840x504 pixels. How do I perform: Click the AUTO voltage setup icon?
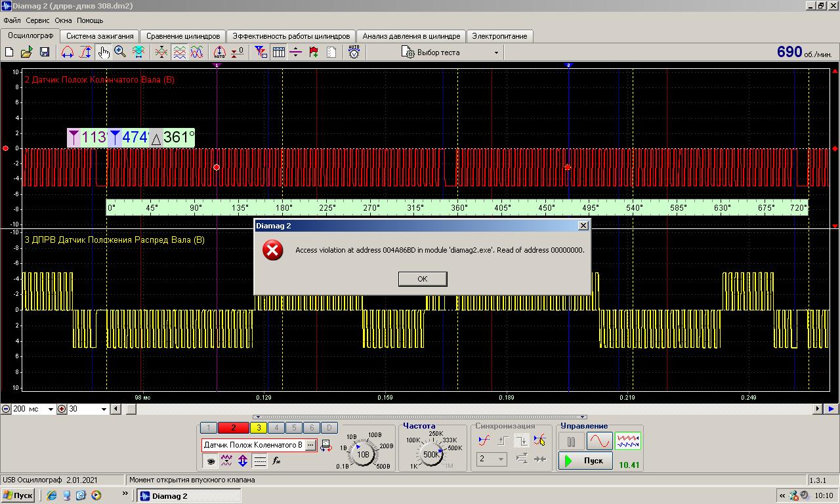(x=354, y=52)
